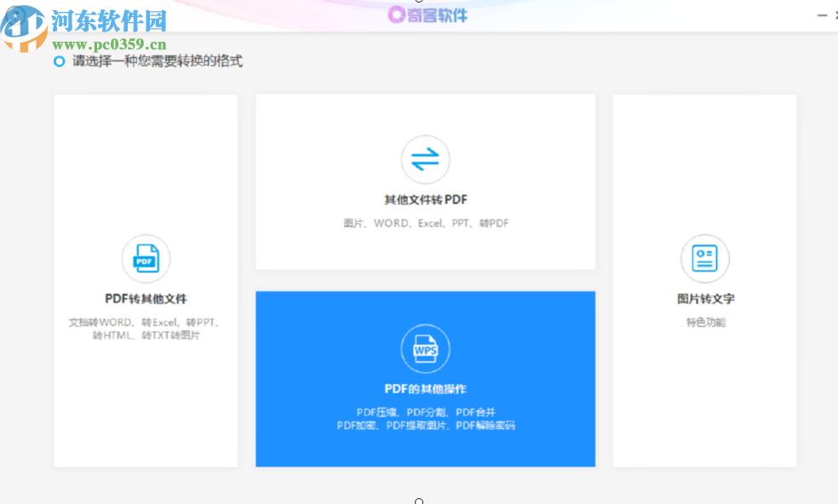838x504 pixels.
Task: Open the PDF的其他操作 option
Action: [426, 379]
